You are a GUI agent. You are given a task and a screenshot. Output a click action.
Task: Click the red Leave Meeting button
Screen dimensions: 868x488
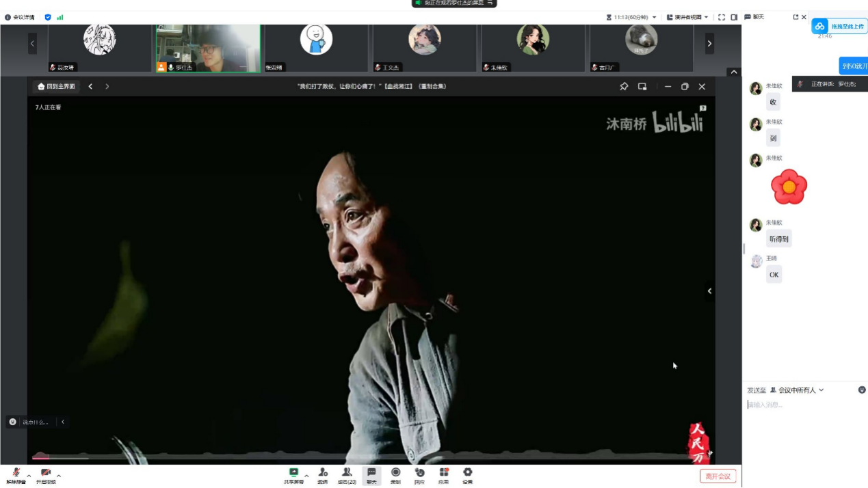718,476
